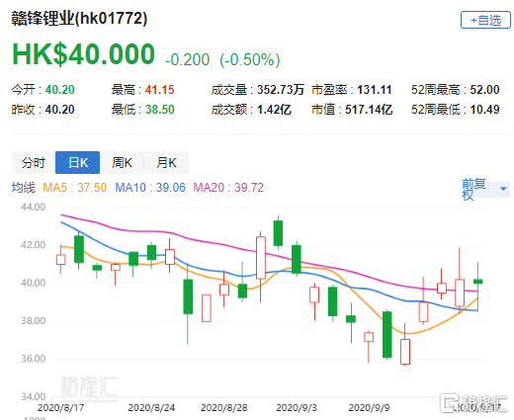Click the 成交量 value 352.73万
Screen dimensions: 514x420
coord(281,90)
